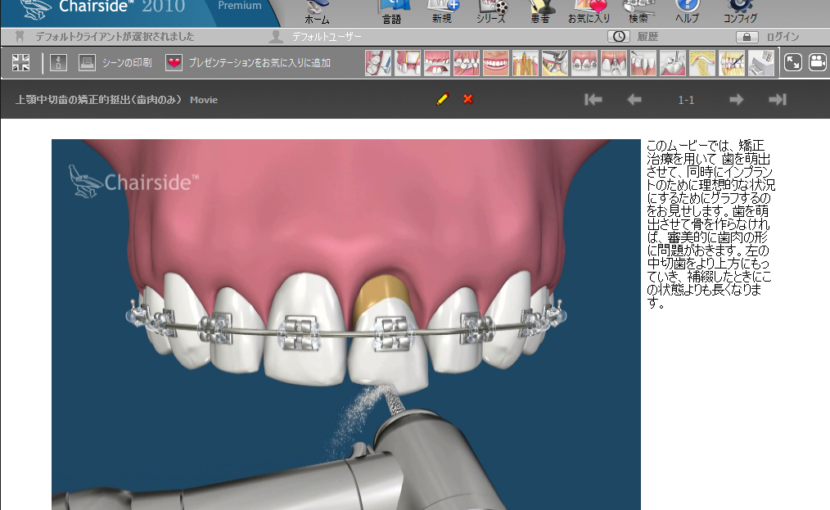Jump to the last slide arrow
Image resolution: width=830 pixels, height=510 pixels.
(x=777, y=100)
